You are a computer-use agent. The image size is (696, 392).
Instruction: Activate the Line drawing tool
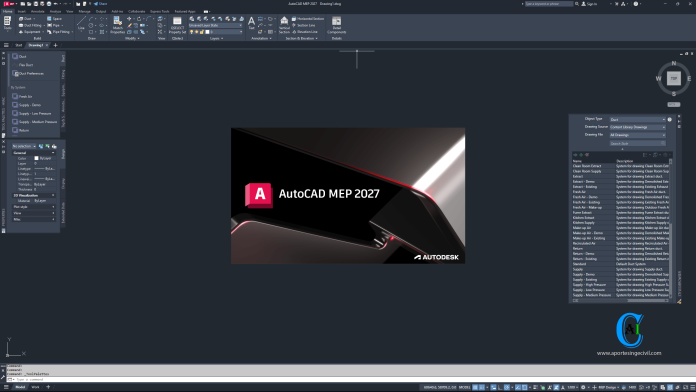point(81,24)
